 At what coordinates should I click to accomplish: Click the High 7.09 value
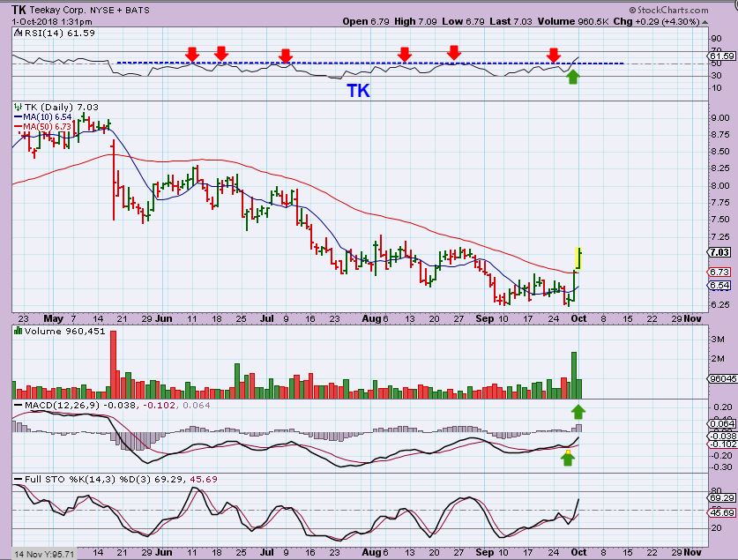pyautogui.click(x=415, y=21)
